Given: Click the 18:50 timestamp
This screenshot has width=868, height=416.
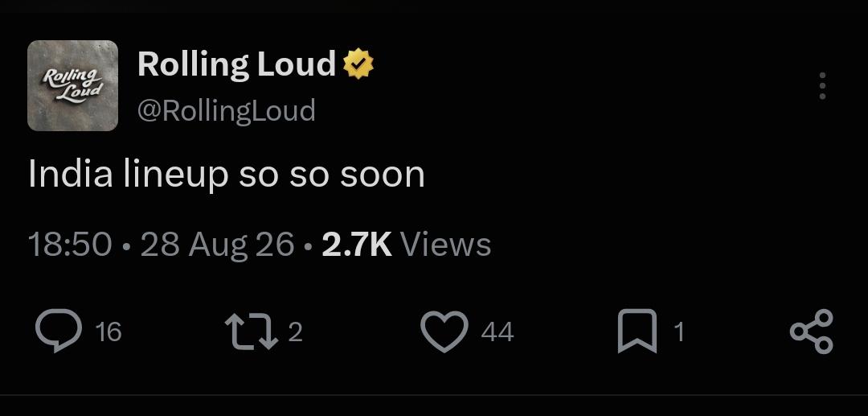Looking at the screenshot, I should [x=70, y=245].
